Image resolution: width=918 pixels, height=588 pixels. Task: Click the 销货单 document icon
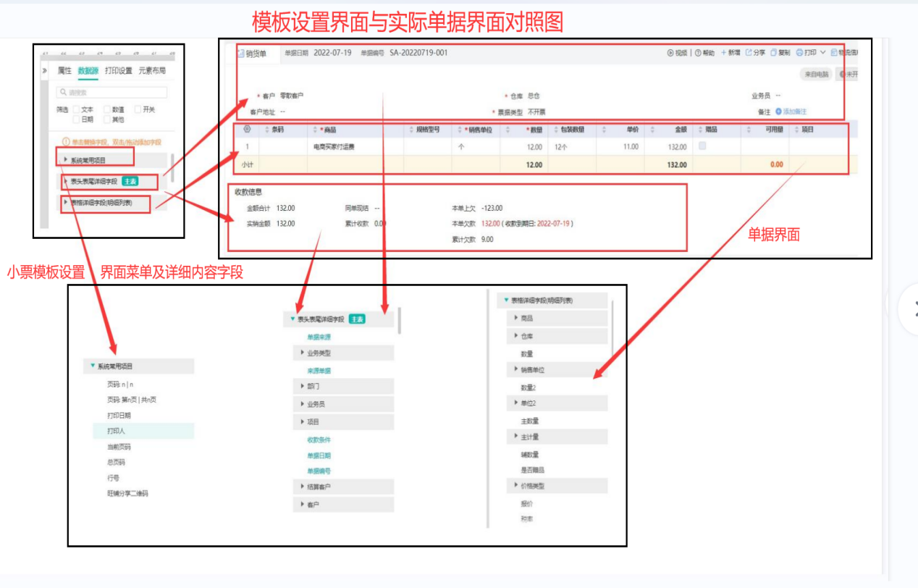tap(241, 54)
